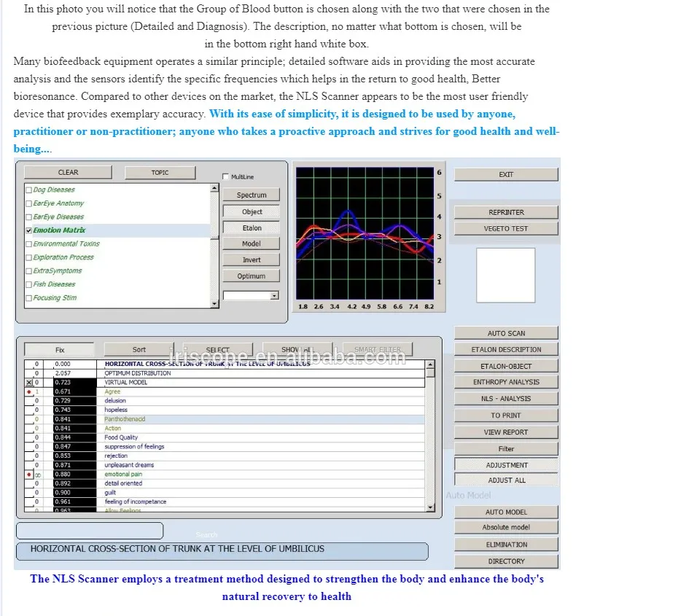The width and height of the screenshot is (697, 616).
Task: Click the spectrum graph display
Action: (x=365, y=233)
